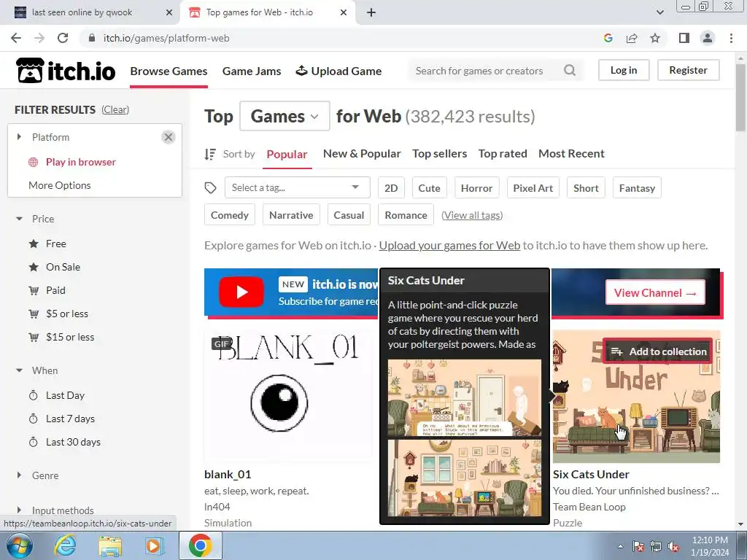Screen dimensions: 747x560
Task: Open the View all tags link
Action: (472, 215)
